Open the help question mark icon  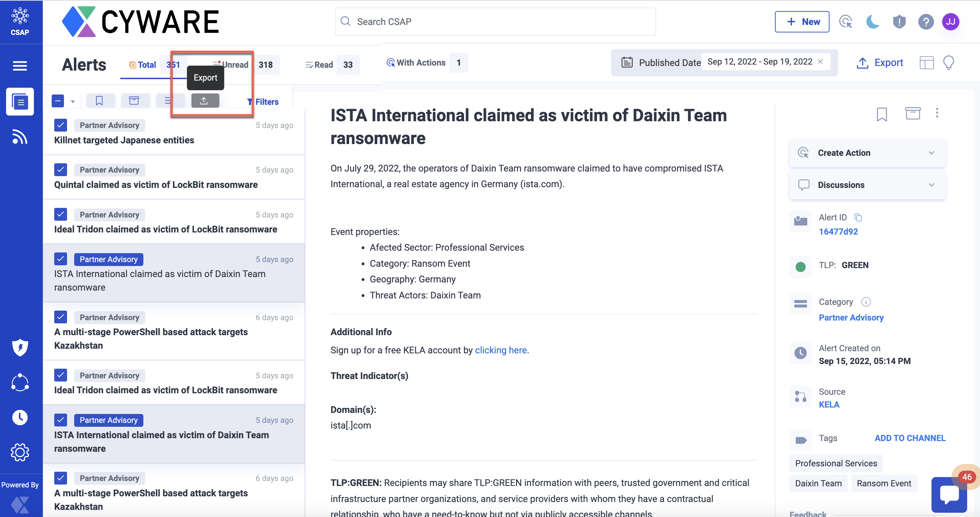pos(925,22)
